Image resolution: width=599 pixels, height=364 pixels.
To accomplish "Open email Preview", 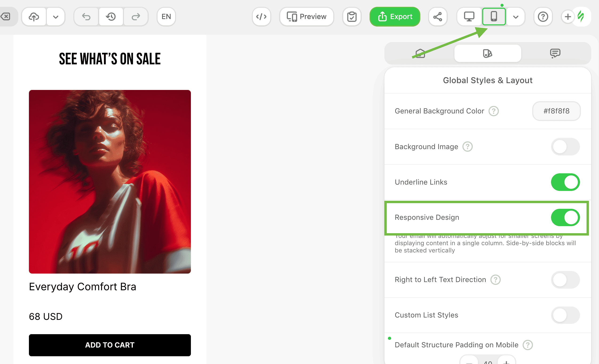I will (x=306, y=16).
